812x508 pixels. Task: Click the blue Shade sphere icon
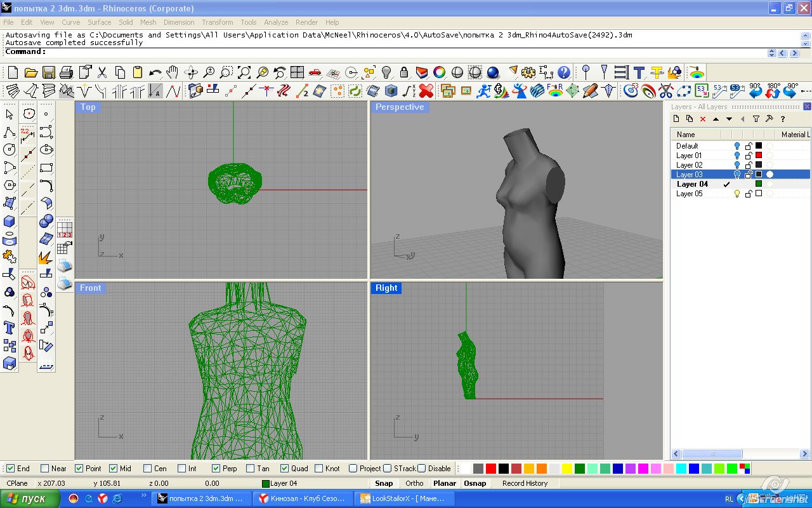click(x=492, y=72)
